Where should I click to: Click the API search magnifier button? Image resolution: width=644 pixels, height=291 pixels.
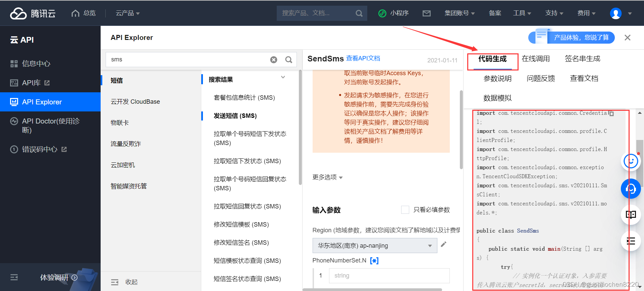[288, 60]
